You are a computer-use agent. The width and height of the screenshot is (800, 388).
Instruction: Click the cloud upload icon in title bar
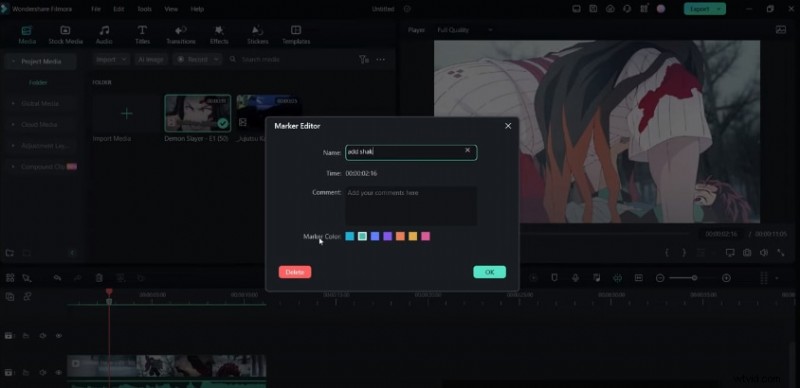pyautogui.click(x=610, y=9)
